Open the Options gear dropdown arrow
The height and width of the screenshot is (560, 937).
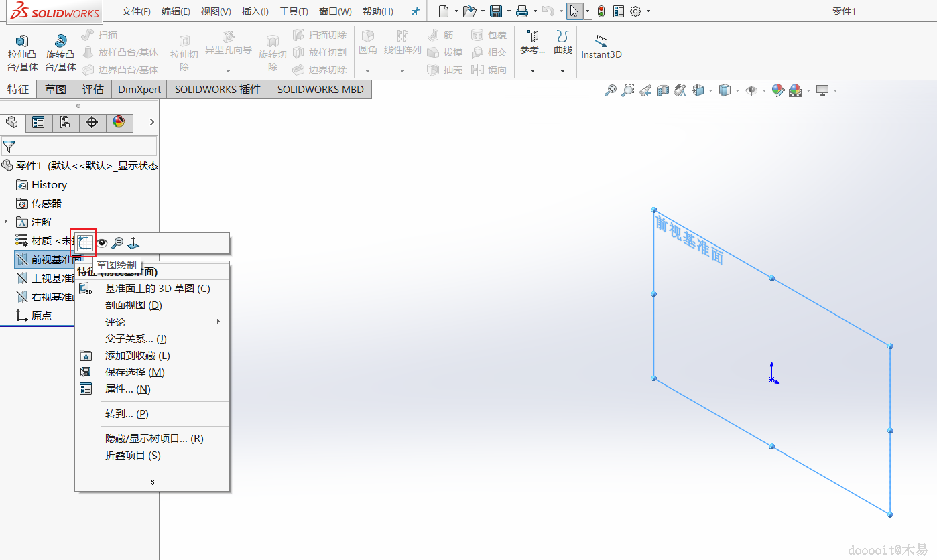point(648,11)
